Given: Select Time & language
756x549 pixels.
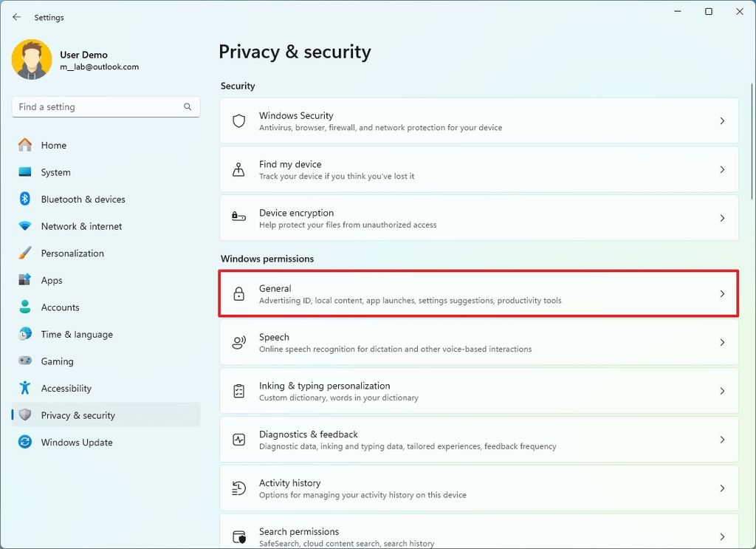Looking at the screenshot, I should [x=106, y=334].
